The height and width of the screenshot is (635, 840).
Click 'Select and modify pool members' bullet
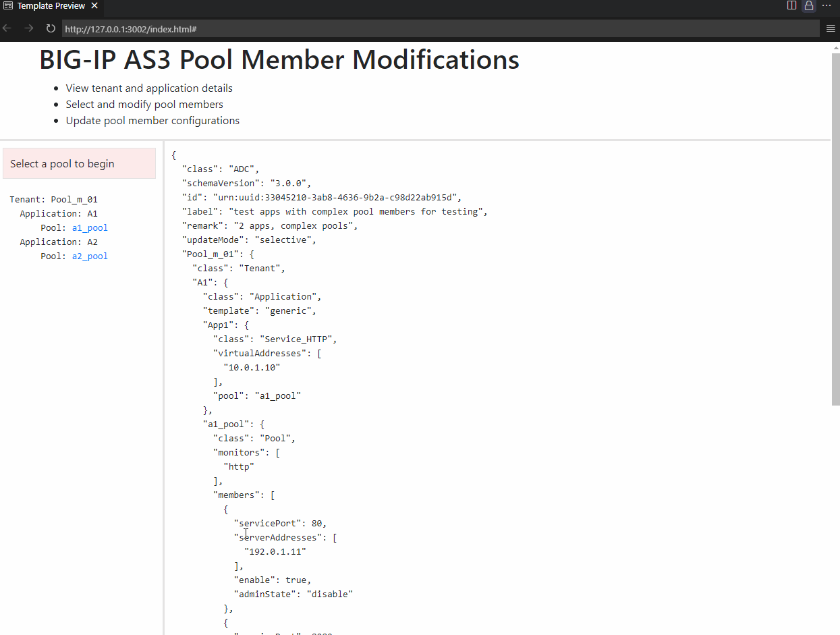click(144, 105)
